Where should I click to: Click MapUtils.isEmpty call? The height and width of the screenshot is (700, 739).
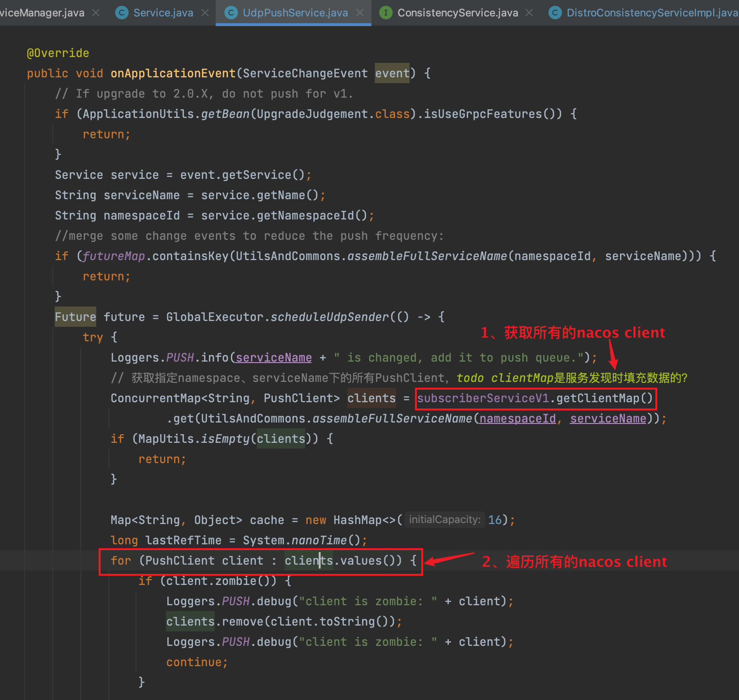pyautogui.click(x=194, y=438)
